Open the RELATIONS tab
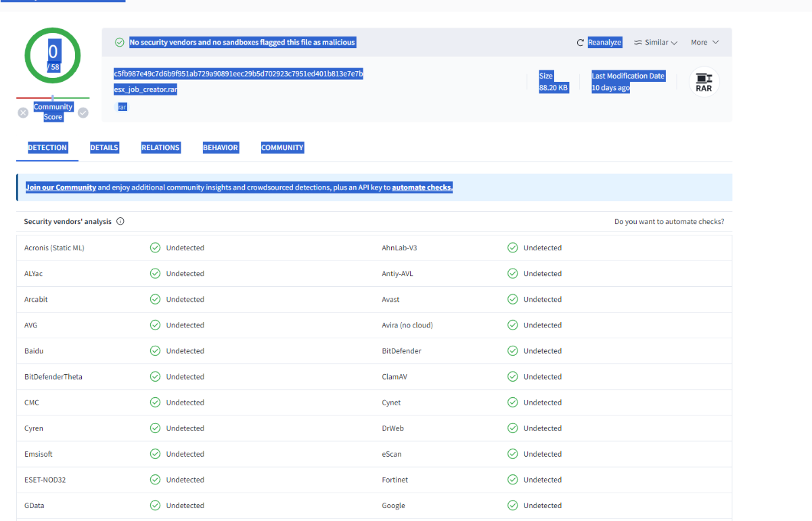Screen dimensions: 812x521 160,148
